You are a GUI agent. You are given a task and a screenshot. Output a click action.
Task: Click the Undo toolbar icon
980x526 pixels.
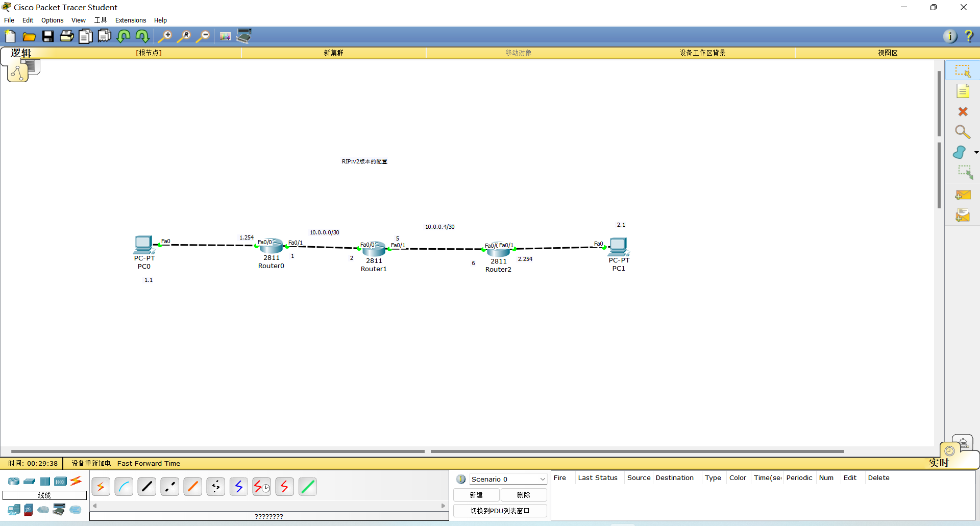click(124, 36)
